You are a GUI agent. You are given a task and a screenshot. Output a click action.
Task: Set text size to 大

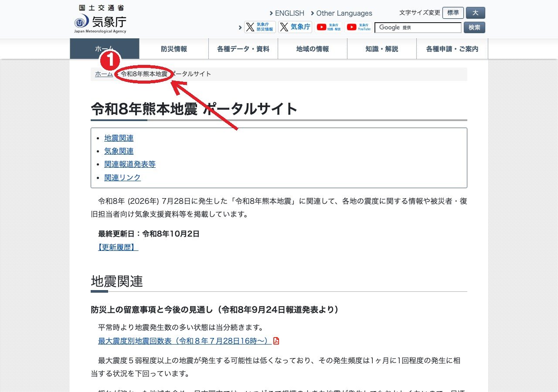tap(476, 13)
